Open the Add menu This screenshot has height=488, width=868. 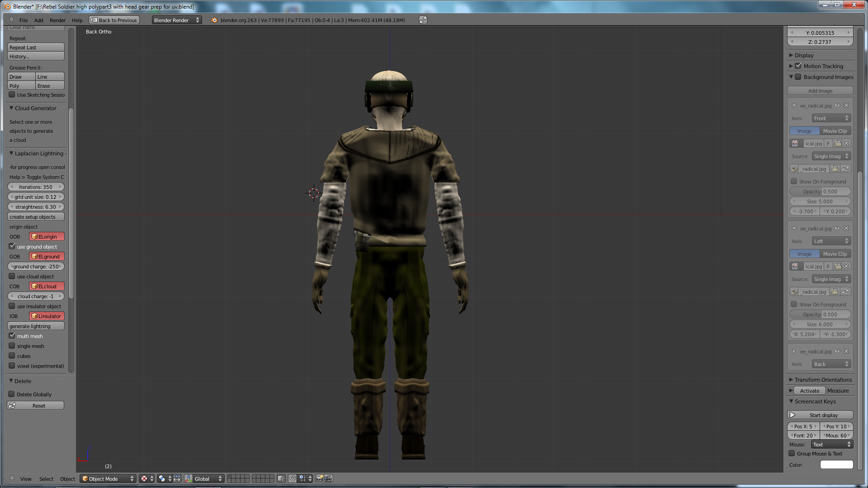tap(39, 20)
